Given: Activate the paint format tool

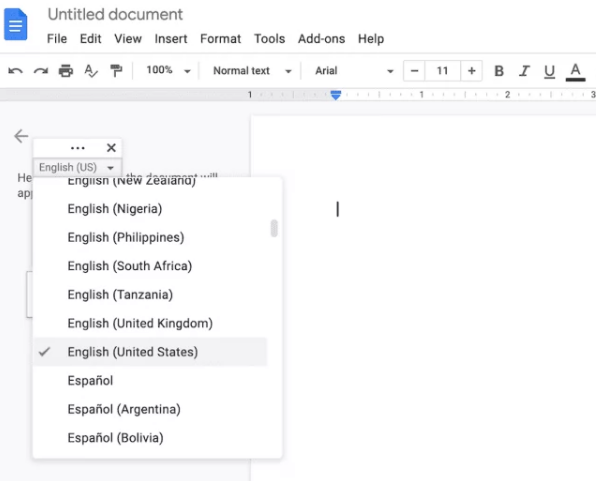Looking at the screenshot, I should pos(116,71).
